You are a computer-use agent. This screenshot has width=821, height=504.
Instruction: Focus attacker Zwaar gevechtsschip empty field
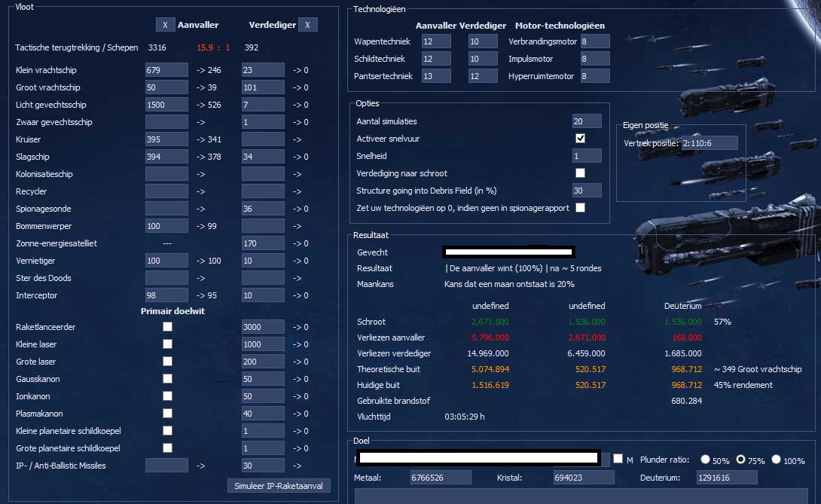[x=166, y=121]
